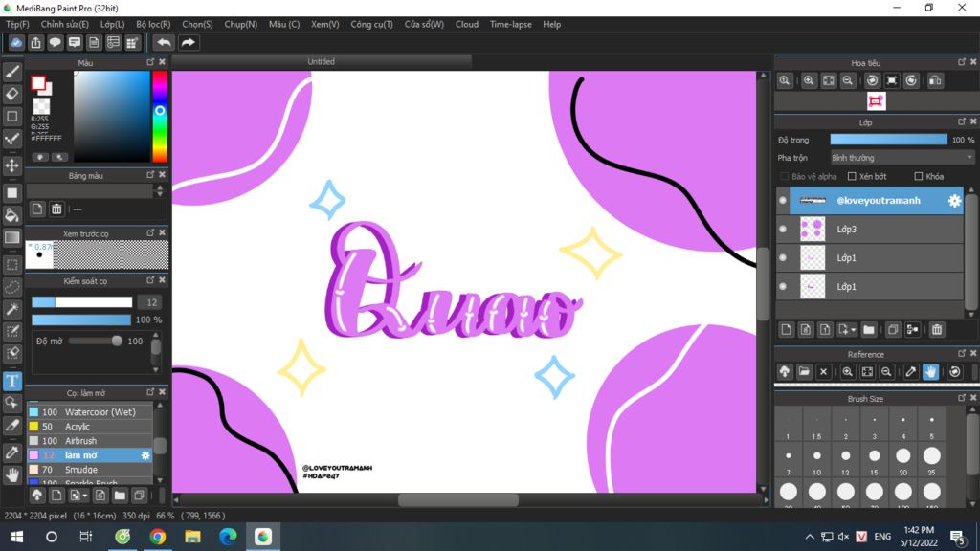This screenshot has height=551, width=980.
Task: Create a new layer in layer panel
Action: tap(787, 330)
